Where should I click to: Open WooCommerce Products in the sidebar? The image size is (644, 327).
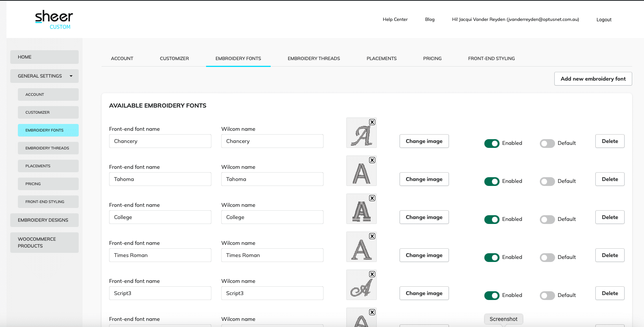44,243
